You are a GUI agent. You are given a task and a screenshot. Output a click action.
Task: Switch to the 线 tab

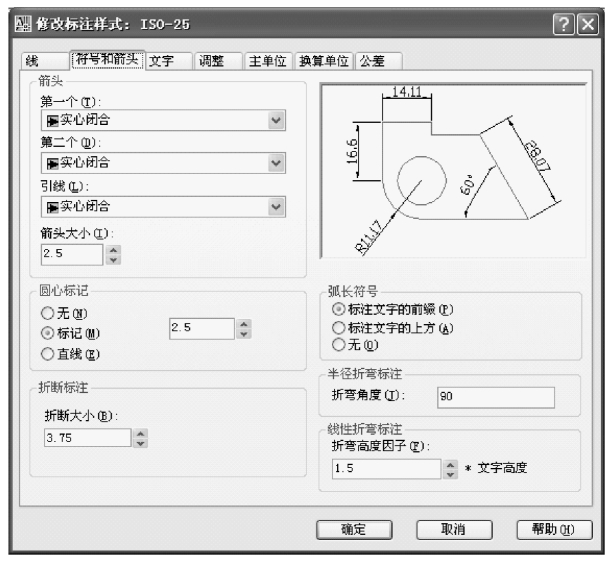coord(45,61)
